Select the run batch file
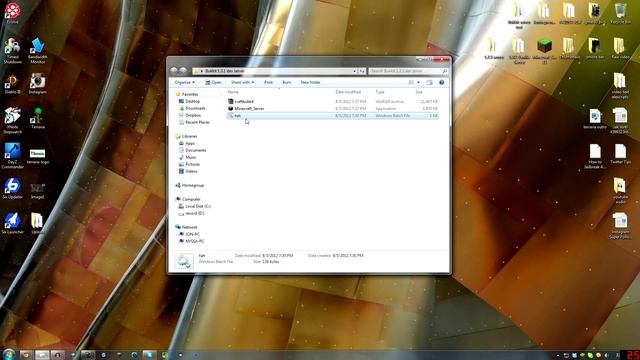This screenshot has height=360, width=640. click(333, 116)
